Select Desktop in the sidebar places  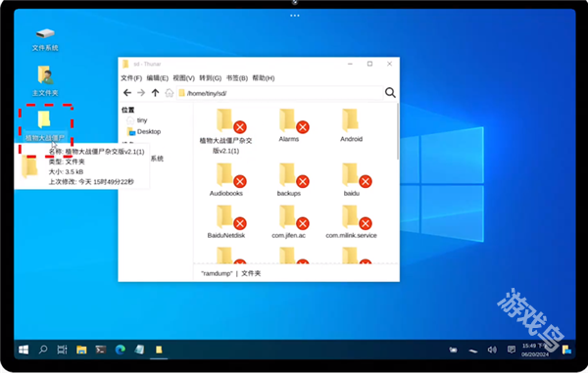(x=144, y=131)
